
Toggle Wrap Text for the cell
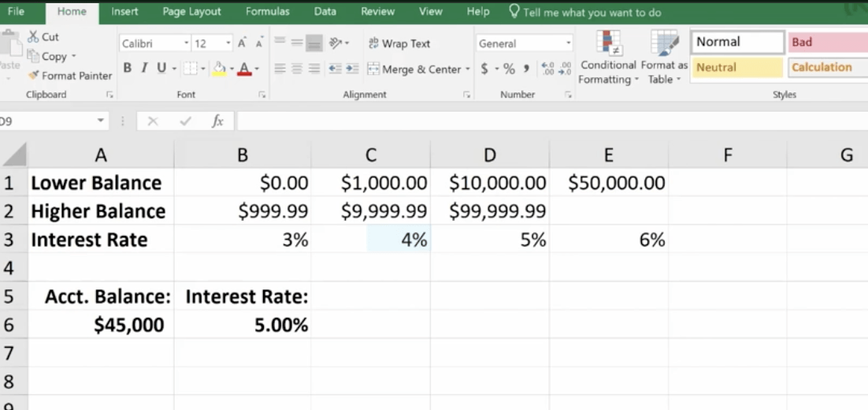[x=399, y=43]
